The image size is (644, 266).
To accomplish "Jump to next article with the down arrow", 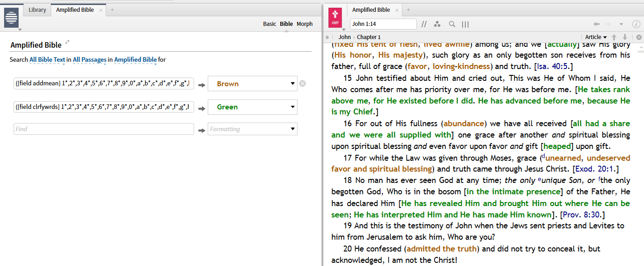I will point(625,37).
